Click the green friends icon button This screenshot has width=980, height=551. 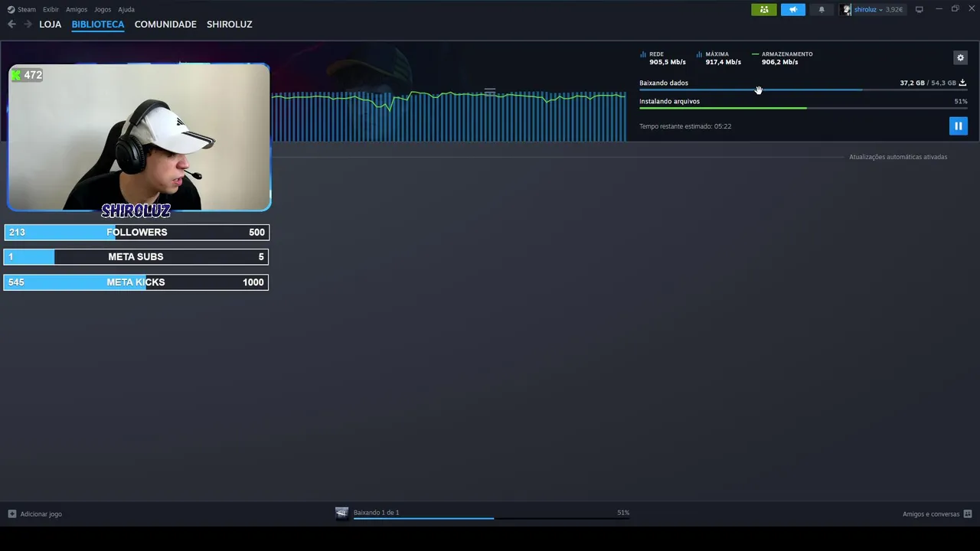764,9
